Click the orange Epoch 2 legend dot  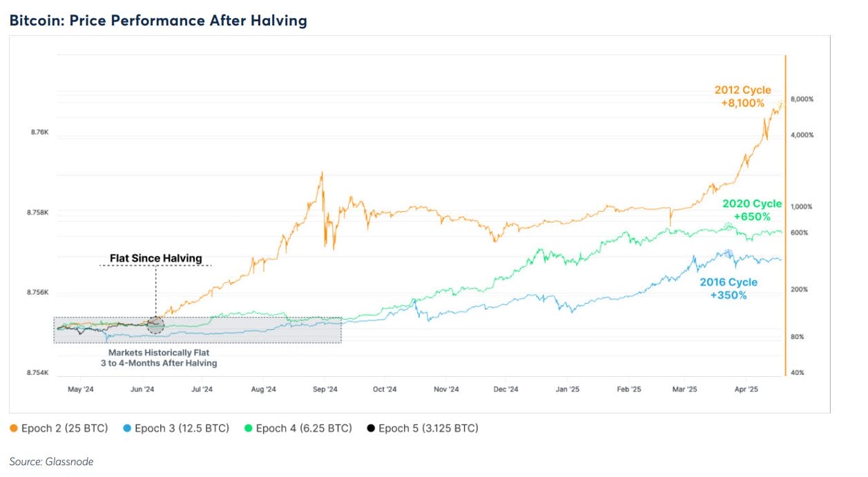(14, 429)
